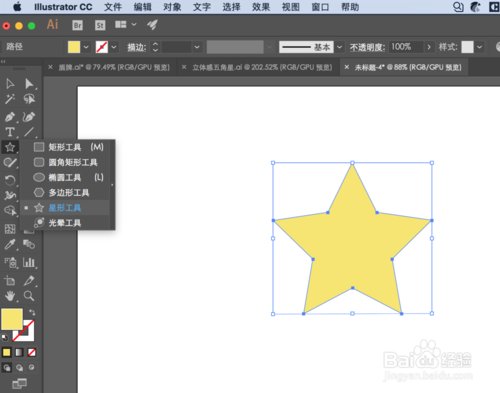
Task: Click the Change Screen Mode icon
Action: [19, 384]
